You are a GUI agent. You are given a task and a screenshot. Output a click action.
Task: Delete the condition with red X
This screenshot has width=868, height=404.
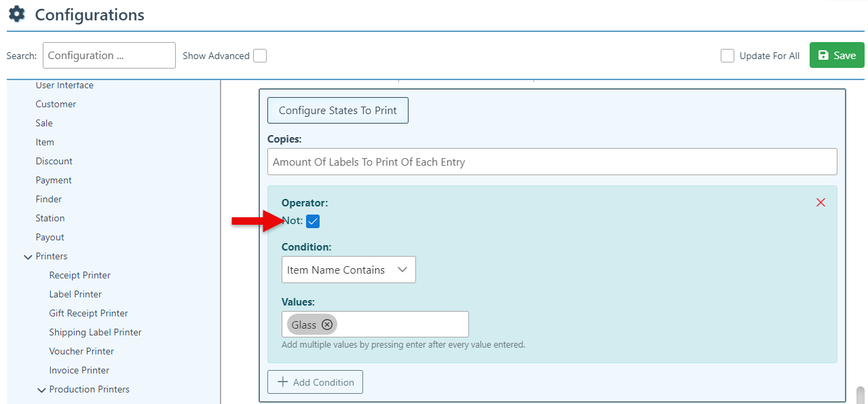point(820,202)
